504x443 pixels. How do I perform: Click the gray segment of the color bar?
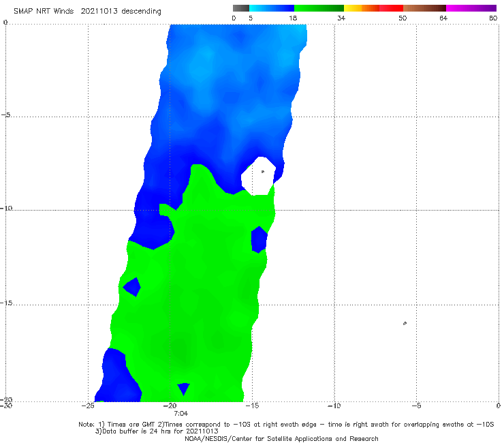tap(241, 8)
